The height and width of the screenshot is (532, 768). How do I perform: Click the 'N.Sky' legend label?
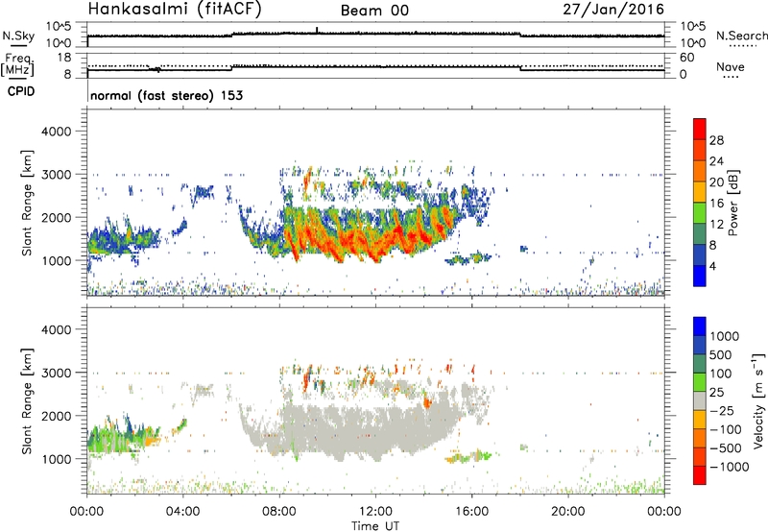[18, 36]
